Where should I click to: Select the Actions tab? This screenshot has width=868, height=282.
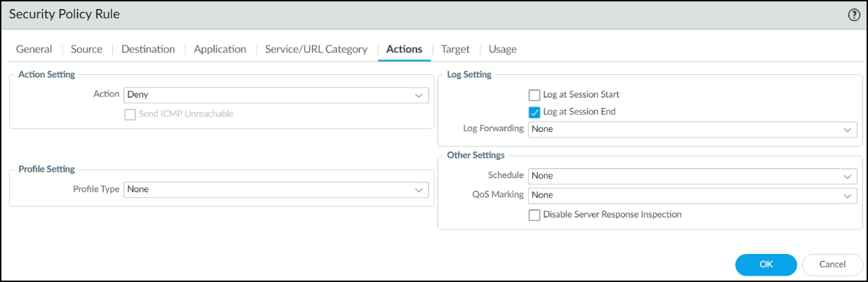pos(405,50)
